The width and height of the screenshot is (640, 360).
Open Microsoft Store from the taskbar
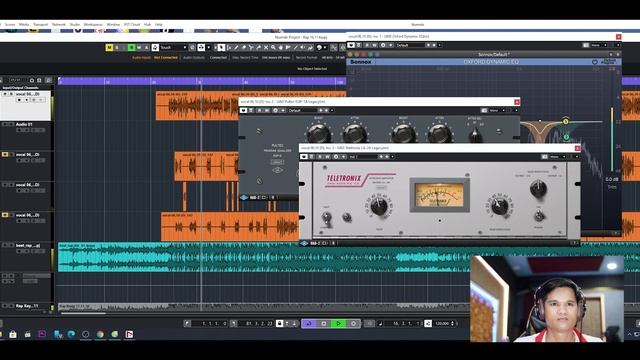(13, 334)
